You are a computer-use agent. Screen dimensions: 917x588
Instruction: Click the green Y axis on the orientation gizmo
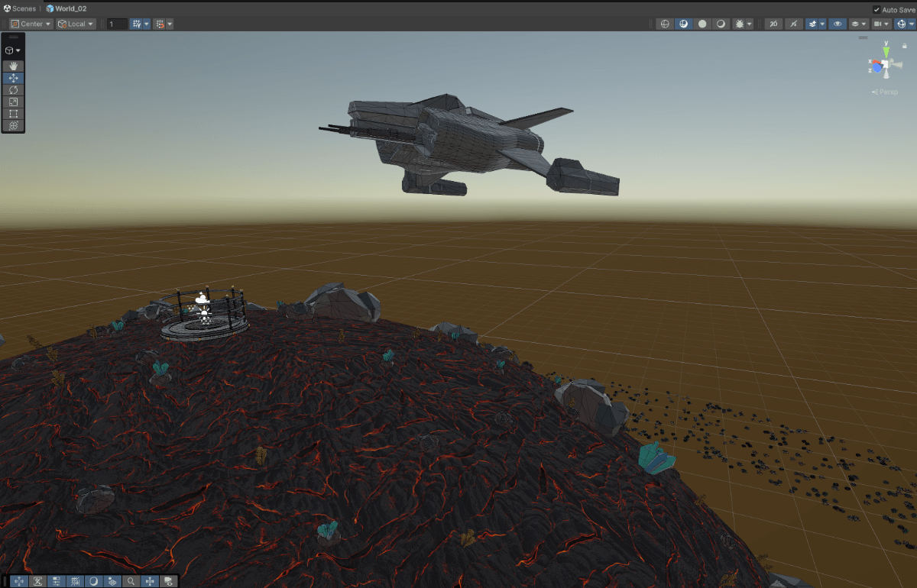click(886, 52)
